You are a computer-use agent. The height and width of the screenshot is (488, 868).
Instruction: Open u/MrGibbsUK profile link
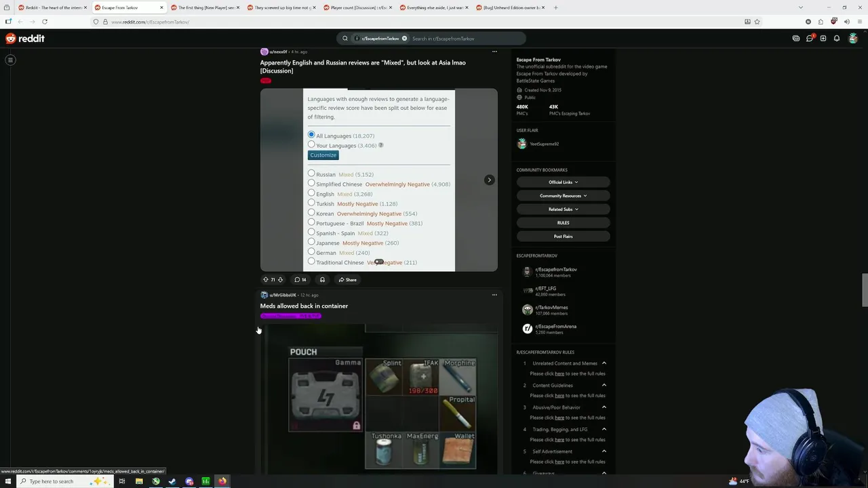(x=283, y=295)
